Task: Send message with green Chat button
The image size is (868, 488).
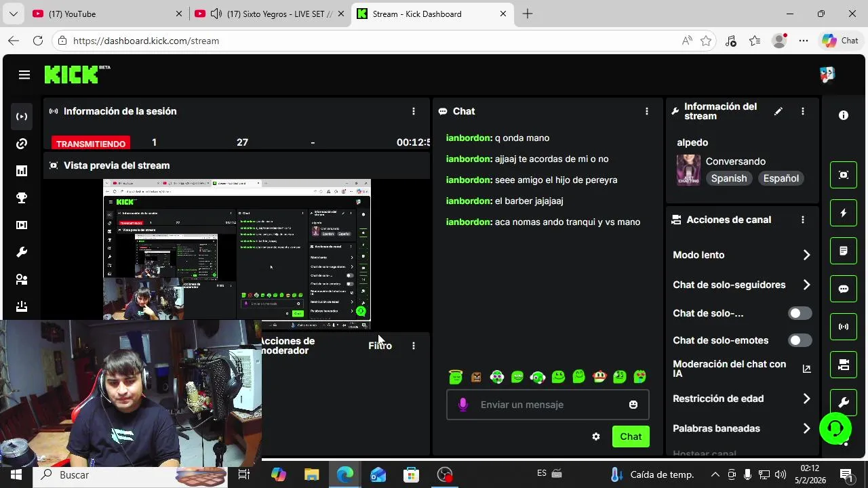Action: click(631, 436)
